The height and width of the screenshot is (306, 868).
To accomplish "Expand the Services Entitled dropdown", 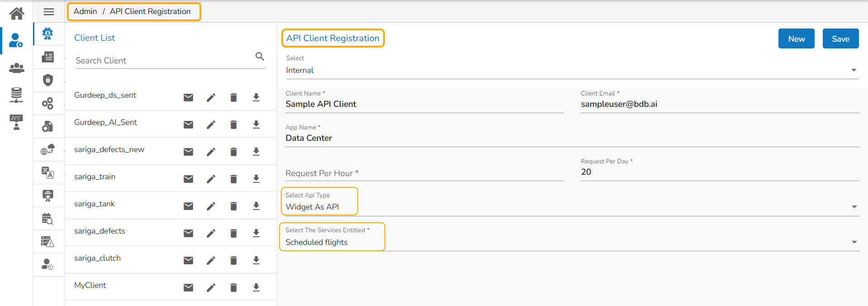I will pos(854,242).
